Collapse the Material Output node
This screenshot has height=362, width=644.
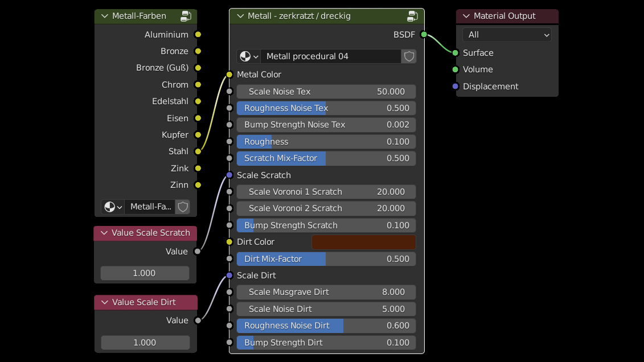click(x=466, y=16)
